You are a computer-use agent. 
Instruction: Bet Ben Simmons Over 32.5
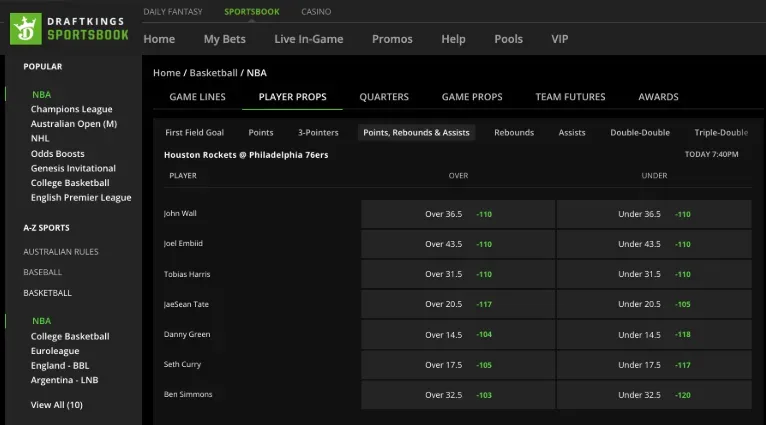point(458,395)
